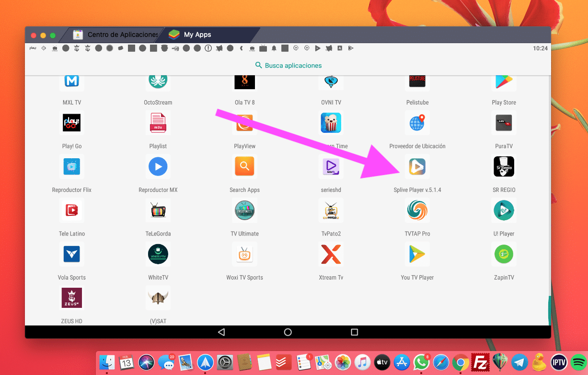Launch Reproductor MX player
The width and height of the screenshot is (588, 375).
tap(158, 166)
